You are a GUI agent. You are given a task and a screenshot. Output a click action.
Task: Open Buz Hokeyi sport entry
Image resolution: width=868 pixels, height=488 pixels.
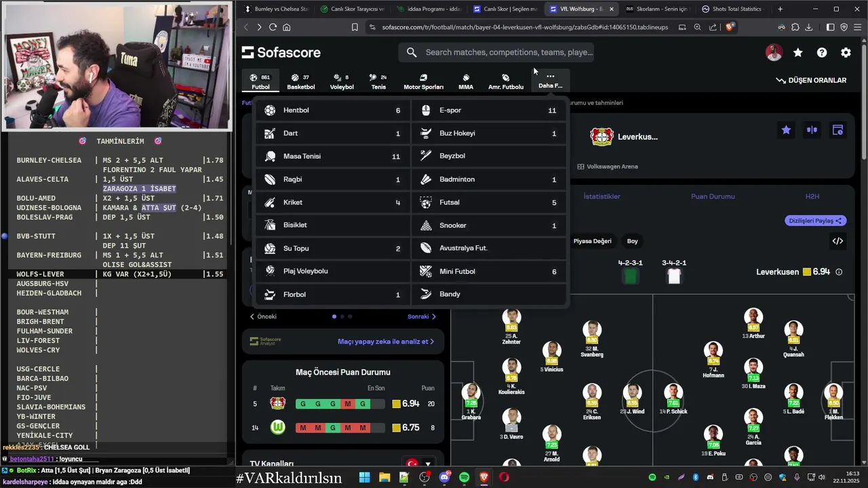(x=488, y=134)
